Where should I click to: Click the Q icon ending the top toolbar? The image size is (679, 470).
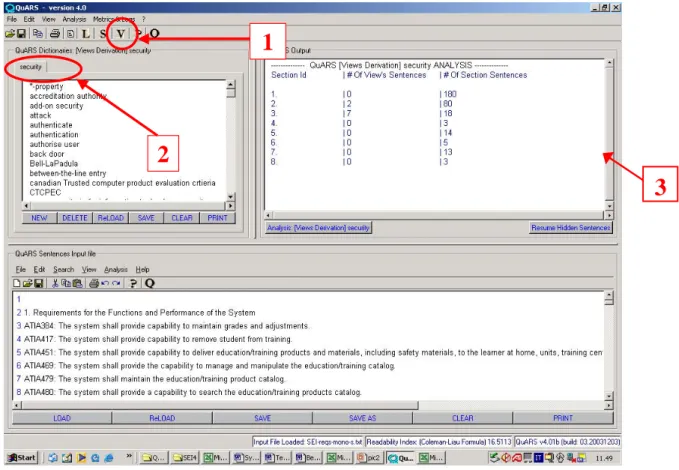tap(155, 33)
